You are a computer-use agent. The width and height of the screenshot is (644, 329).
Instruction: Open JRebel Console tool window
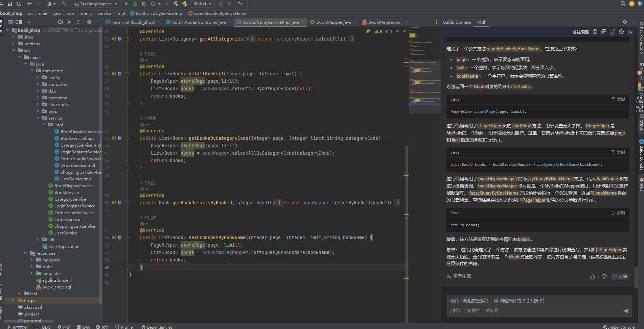click(619, 327)
